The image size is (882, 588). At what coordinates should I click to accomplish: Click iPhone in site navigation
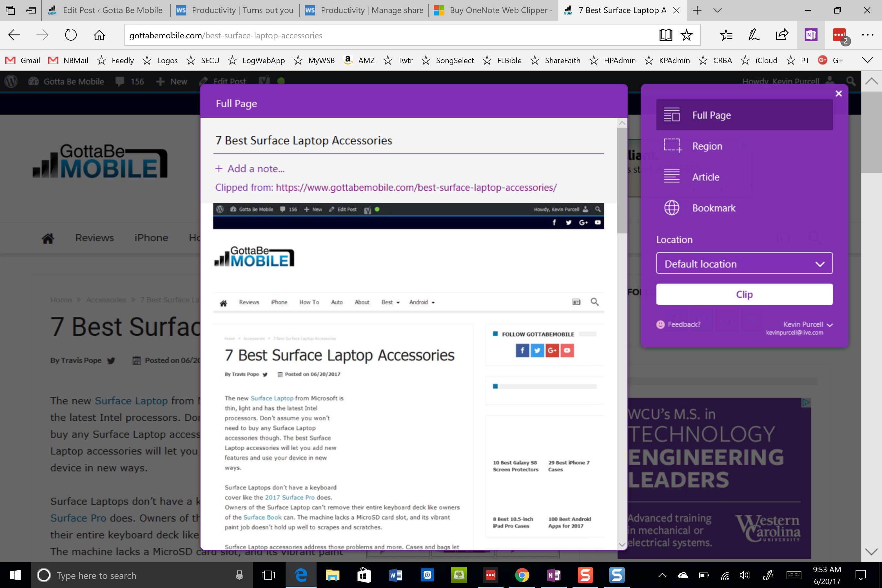[x=151, y=237]
